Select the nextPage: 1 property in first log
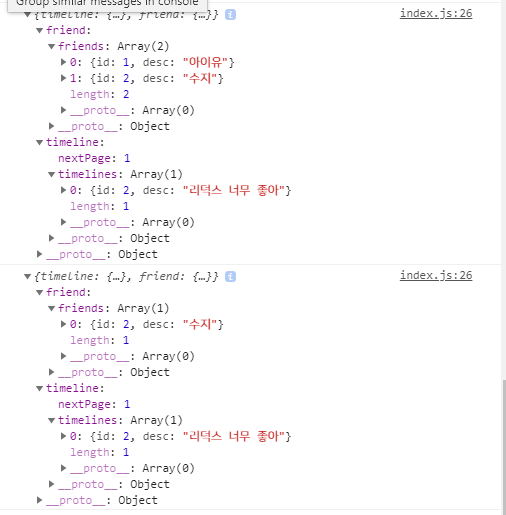Viewport: 506px width, 515px height. click(94, 158)
